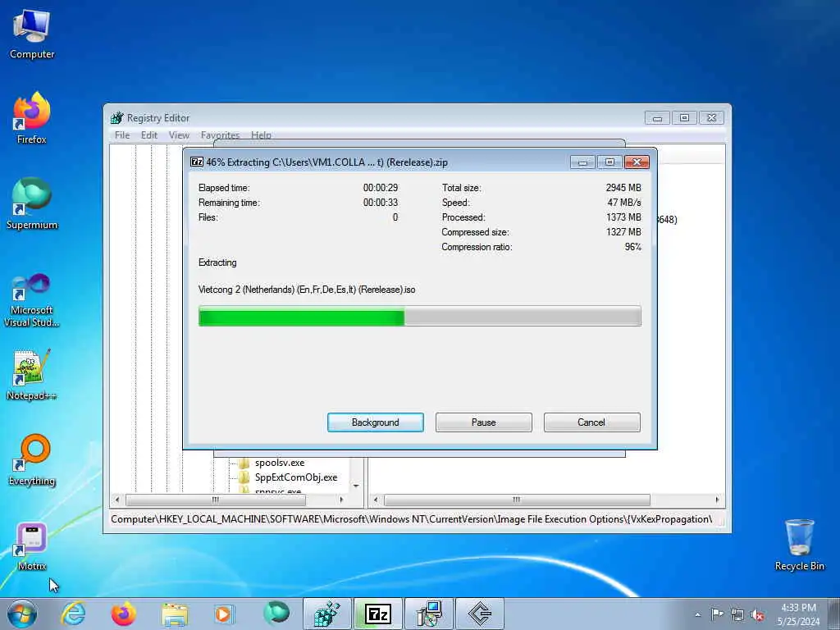The image size is (840, 630).
Task: Select the spoolsv.exe registry key
Action: pyautogui.click(x=280, y=463)
